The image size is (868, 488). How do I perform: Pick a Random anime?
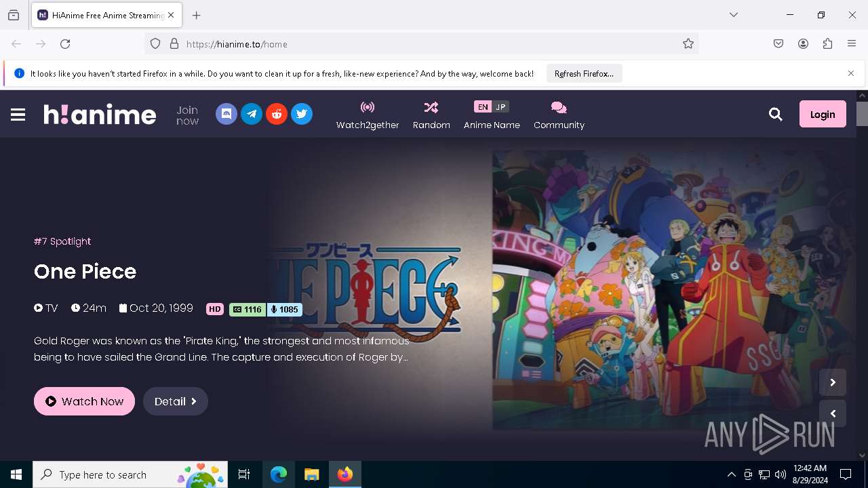pyautogui.click(x=431, y=115)
